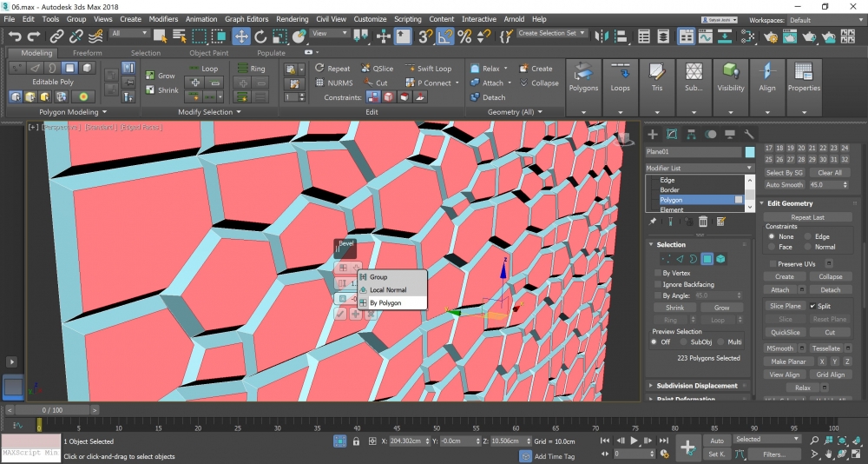This screenshot has height=464, width=868.
Task: Open the Modifier List dropdown
Action: coord(700,168)
